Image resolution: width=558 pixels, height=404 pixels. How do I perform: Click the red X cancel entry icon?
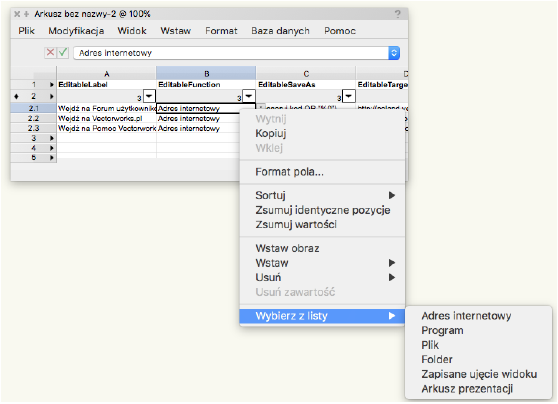pos(51,53)
